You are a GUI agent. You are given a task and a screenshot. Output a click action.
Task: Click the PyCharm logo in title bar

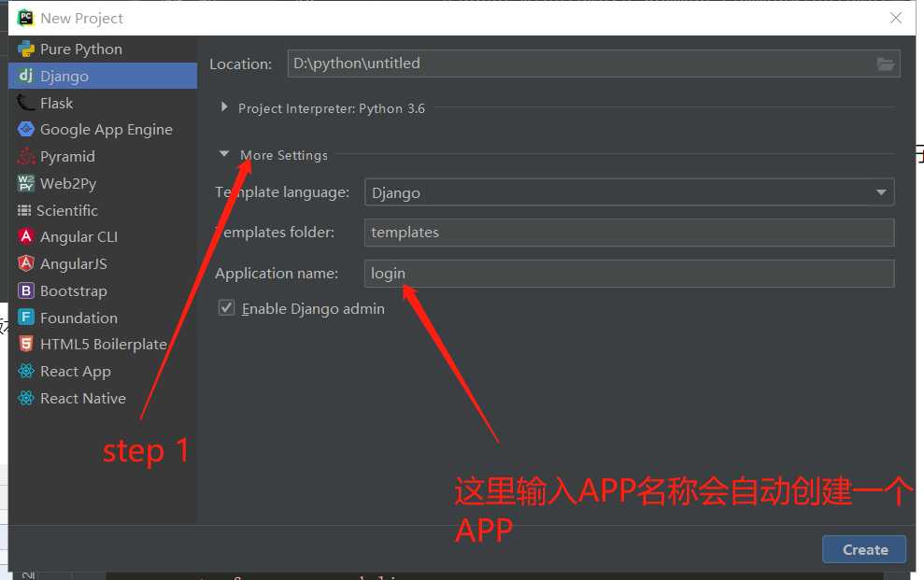point(25,18)
